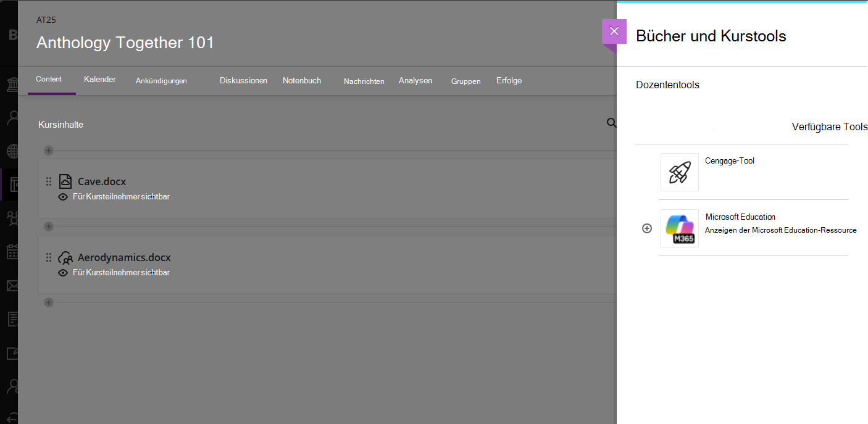Click the course ID 'AT25'
Screen dimensions: 868x424
tap(46, 20)
